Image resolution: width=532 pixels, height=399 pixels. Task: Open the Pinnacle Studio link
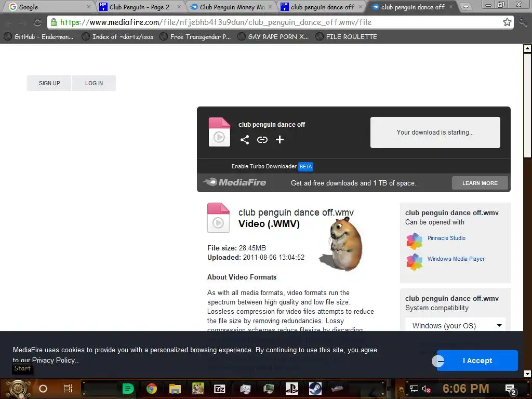(446, 238)
